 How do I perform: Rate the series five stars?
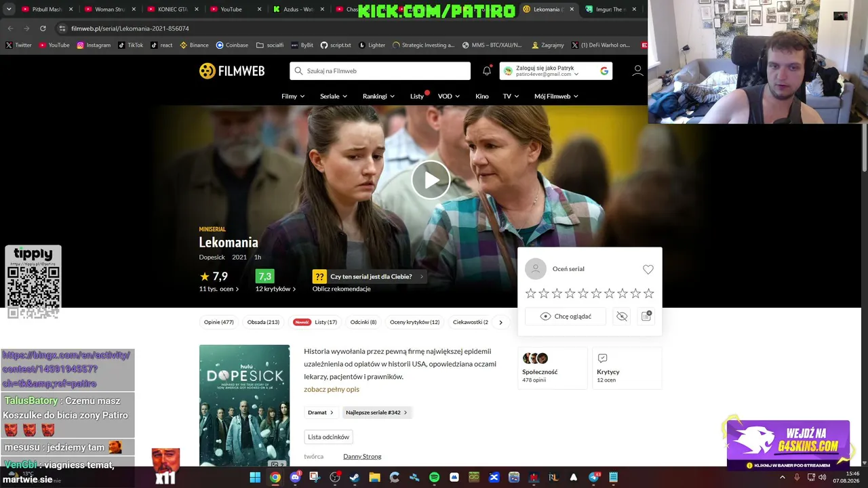pos(583,293)
